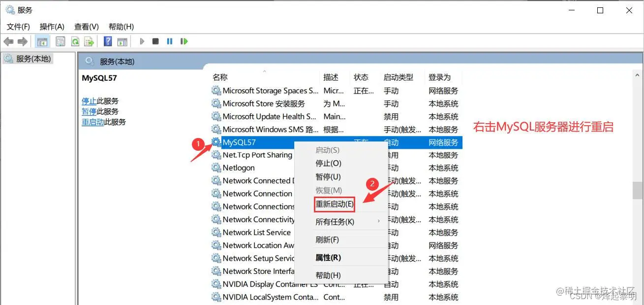Select the Network List Service name
The width and height of the screenshot is (644, 305).
pos(257,232)
